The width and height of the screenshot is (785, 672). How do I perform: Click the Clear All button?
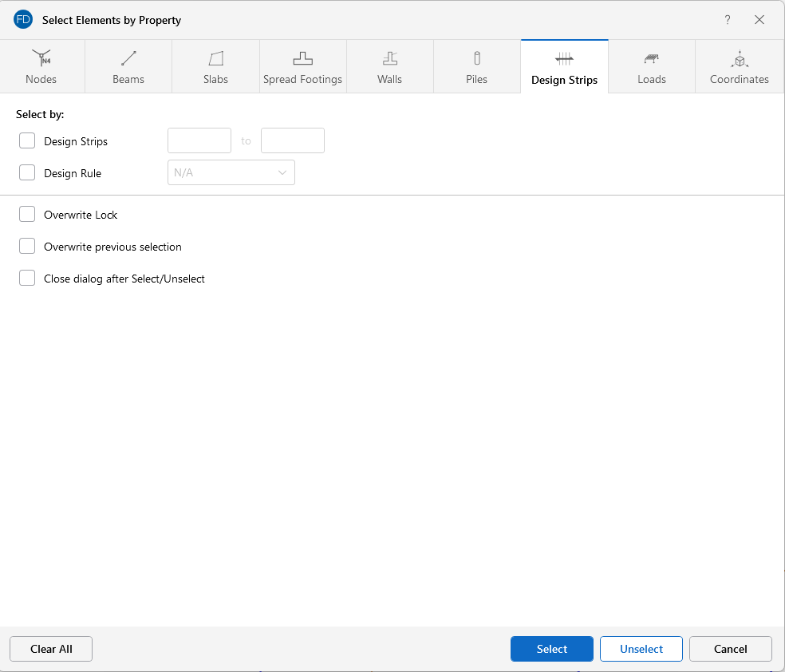(51, 649)
